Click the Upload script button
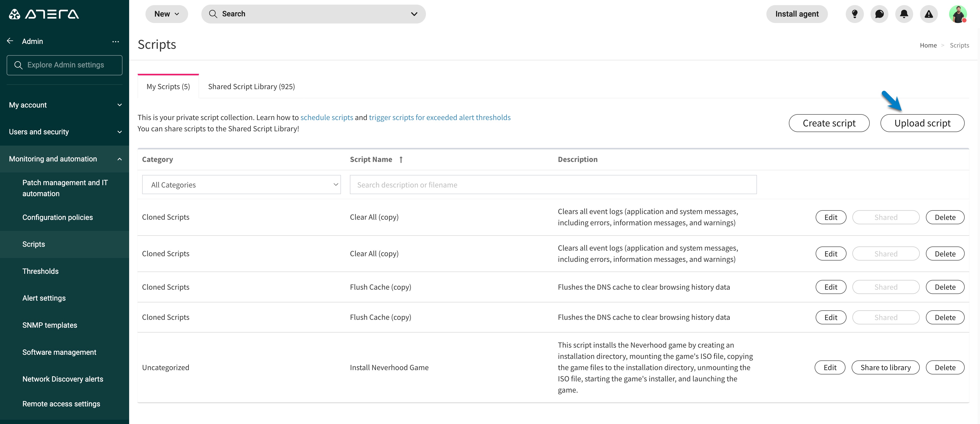Image resolution: width=980 pixels, height=424 pixels. click(x=922, y=123)
